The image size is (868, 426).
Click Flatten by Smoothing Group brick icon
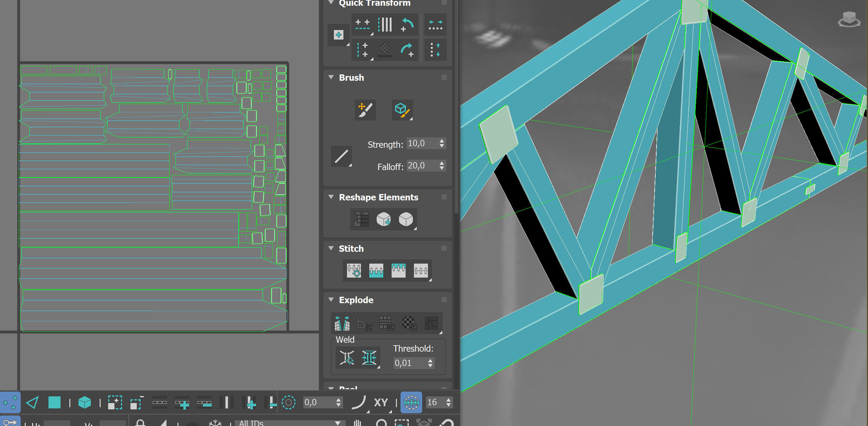coord(386,323)
